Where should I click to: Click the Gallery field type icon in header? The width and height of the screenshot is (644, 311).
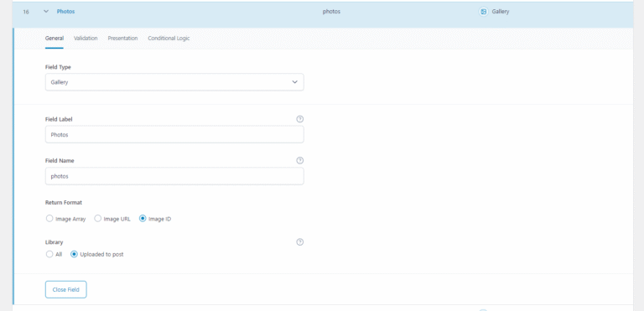point(483,12)
